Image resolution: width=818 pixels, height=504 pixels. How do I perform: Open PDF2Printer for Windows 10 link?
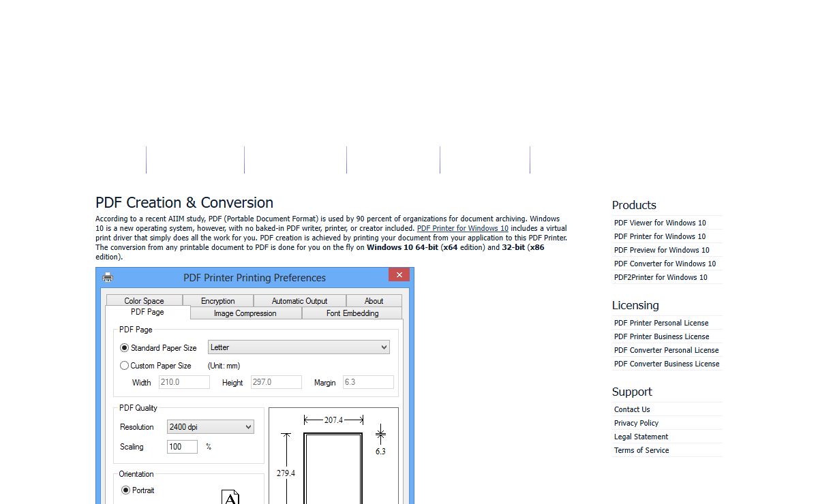(x=661, y=277)
